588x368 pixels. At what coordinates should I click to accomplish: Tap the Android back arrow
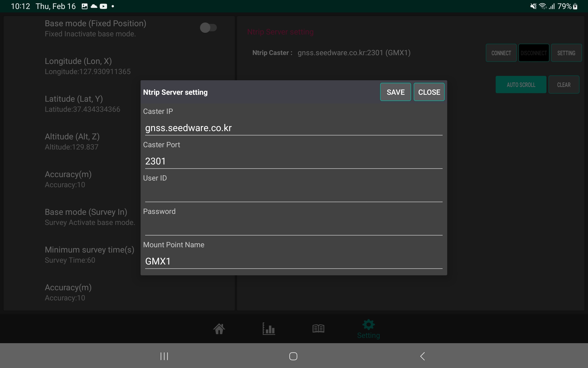point(423,356)
